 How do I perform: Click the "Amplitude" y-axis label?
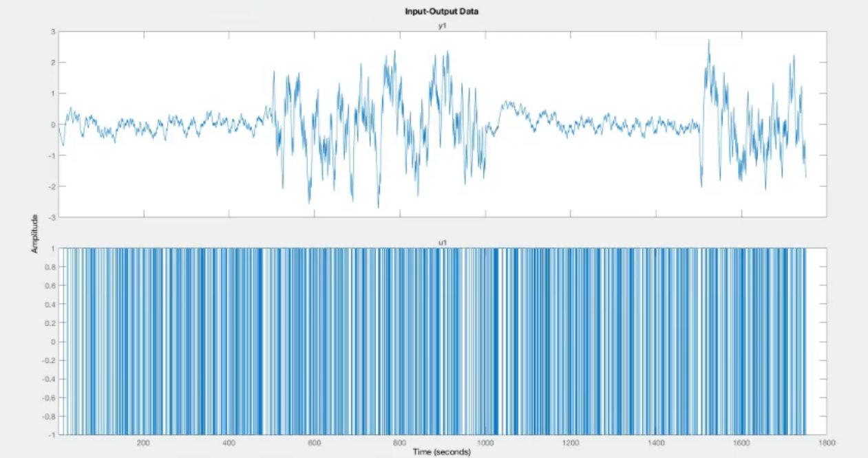tap(34, 234)
